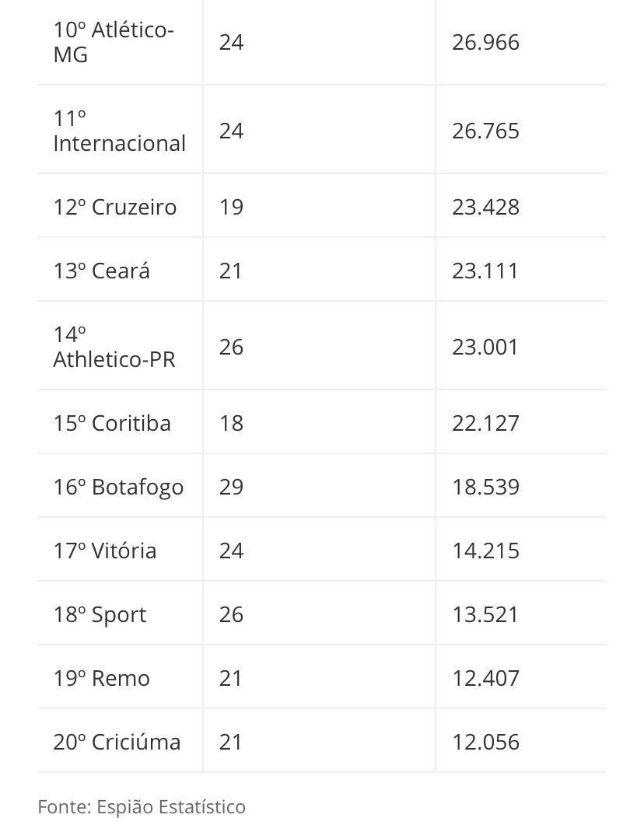Select the 16º Botafogo team cell
Viewport: 644px width, 832px height.
click(x=118, y=487)
